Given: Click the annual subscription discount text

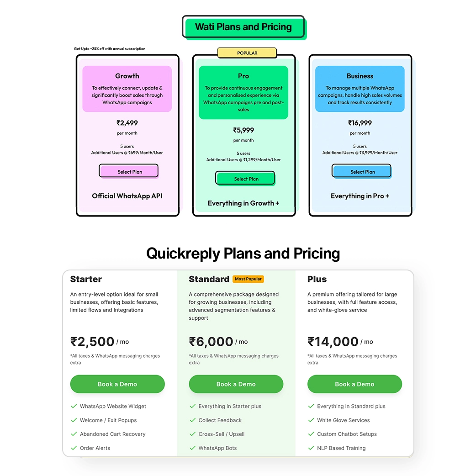Looking at the screenshot, I should coord(109,48).
